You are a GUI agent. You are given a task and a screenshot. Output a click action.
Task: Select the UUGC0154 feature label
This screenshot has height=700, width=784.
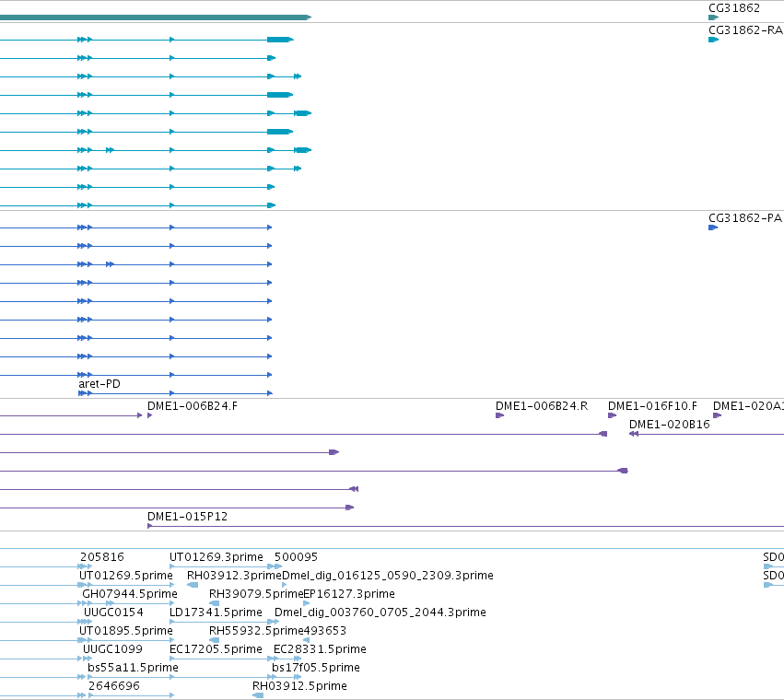pos(113,612)
